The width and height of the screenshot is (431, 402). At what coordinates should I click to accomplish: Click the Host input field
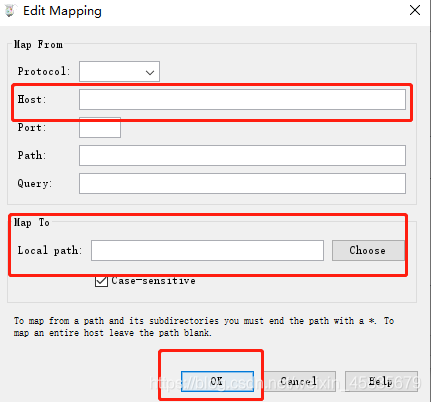tap(242, 99)
